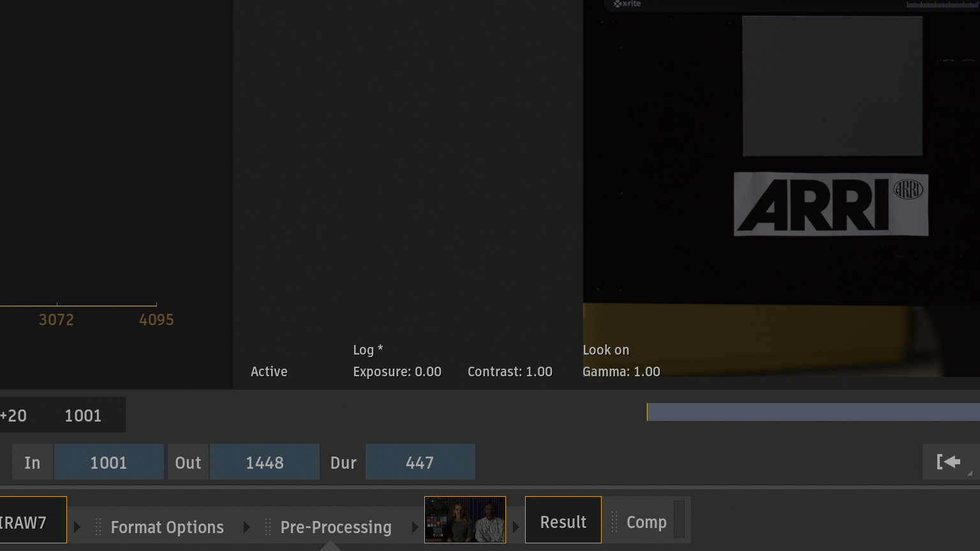Click histogram axis value 3072
Screen dimensions: 980x551
click(56, 320)
